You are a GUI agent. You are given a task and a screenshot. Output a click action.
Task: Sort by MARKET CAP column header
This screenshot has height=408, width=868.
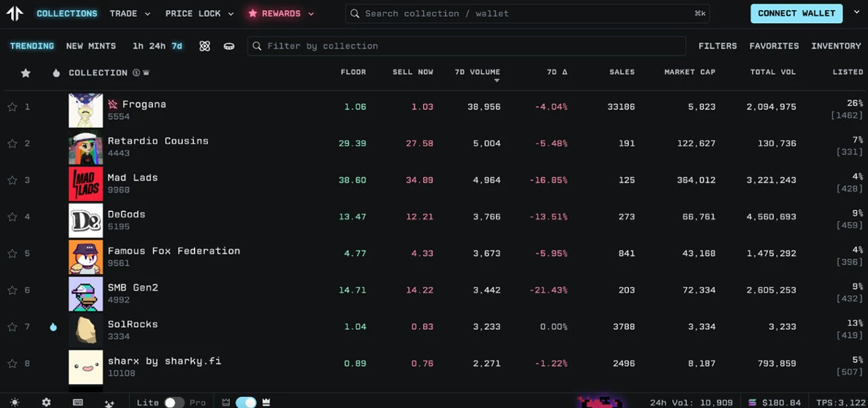click(x=690, y=72)
